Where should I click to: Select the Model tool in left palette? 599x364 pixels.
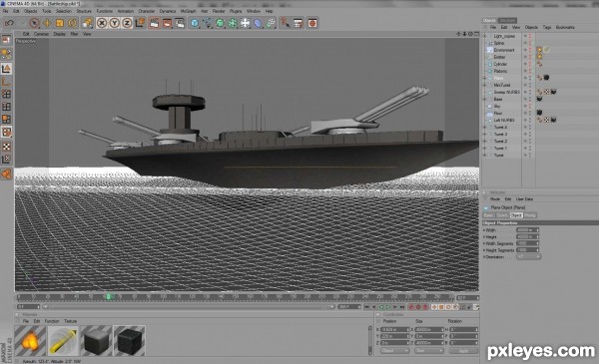pyautogui.click(x=6, y=69)
